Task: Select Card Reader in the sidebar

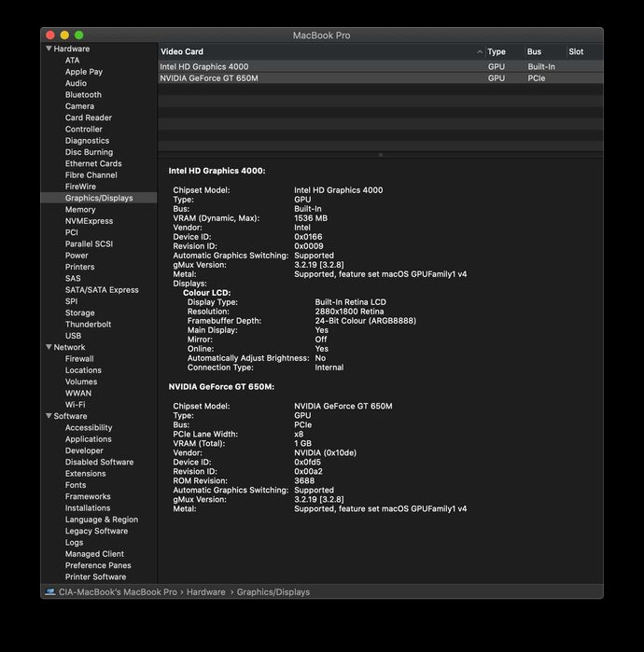Action: pyautogui.click(x=88, y=118)
